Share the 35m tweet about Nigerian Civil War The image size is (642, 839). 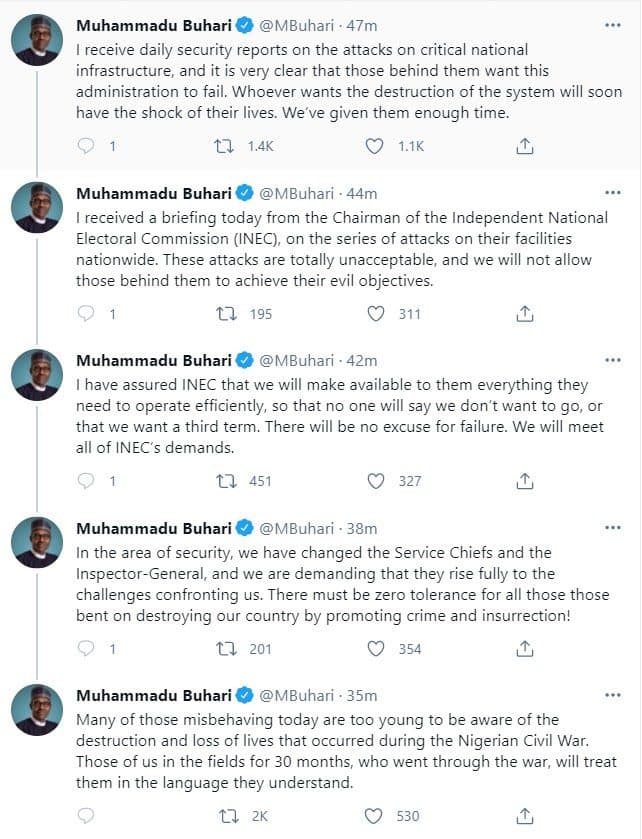[525, 816]
